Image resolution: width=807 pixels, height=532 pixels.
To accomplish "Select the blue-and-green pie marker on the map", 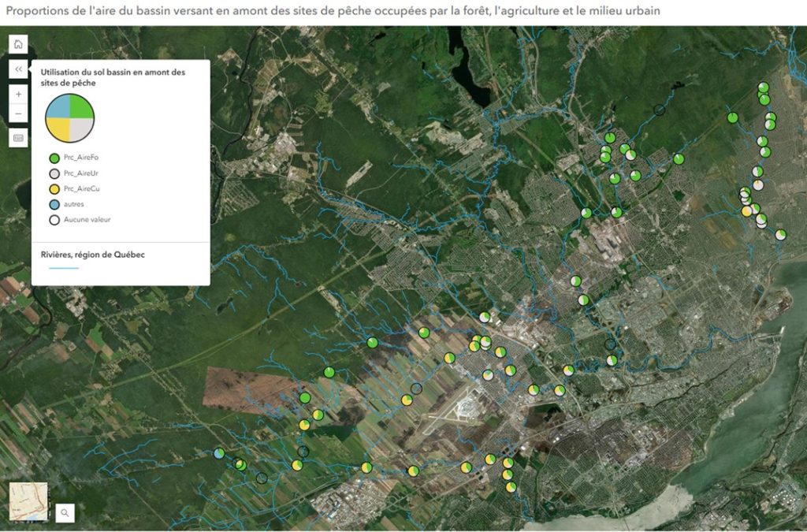I will point(219,453).
